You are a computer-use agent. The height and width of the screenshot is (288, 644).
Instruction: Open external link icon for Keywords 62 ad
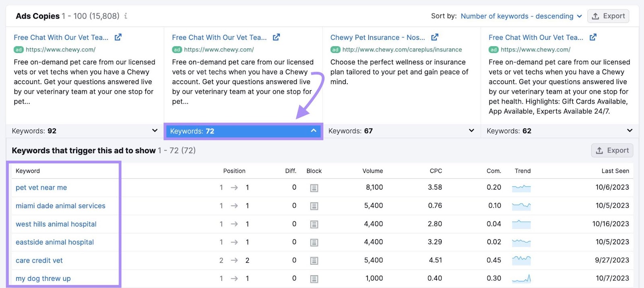coord(593,37)
